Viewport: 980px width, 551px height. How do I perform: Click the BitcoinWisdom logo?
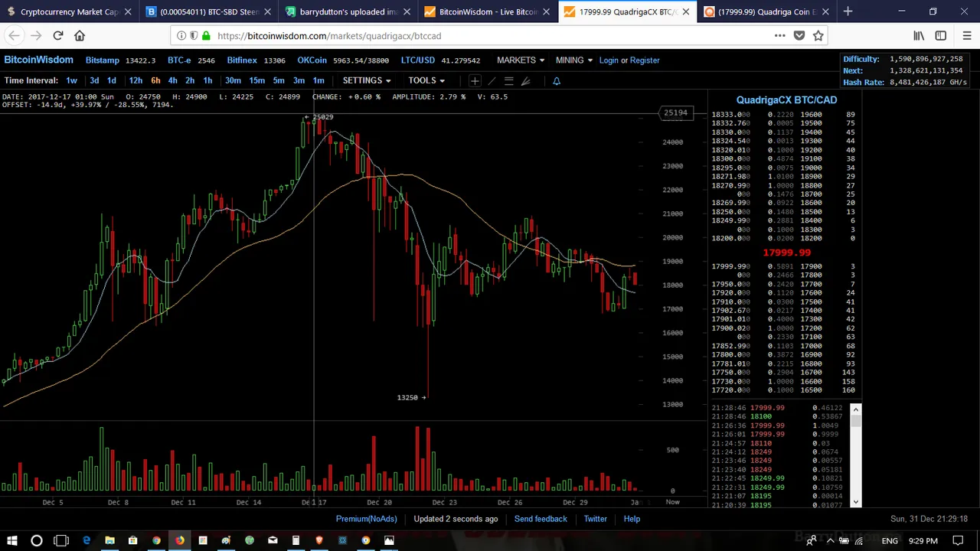click(38, 60)
